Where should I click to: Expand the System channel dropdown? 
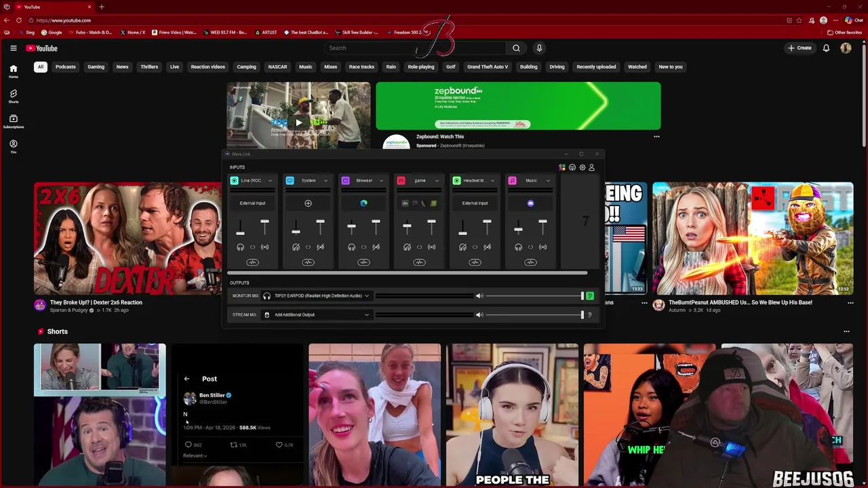pos(325,180)
